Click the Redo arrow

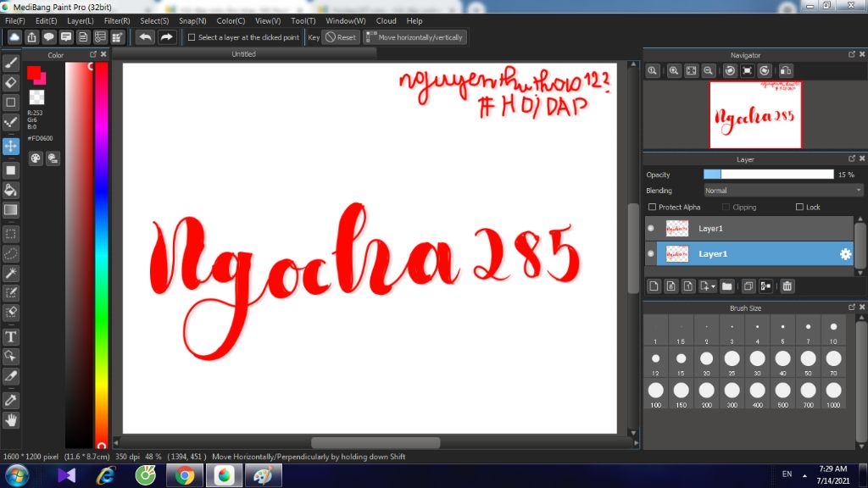point(166,37)
